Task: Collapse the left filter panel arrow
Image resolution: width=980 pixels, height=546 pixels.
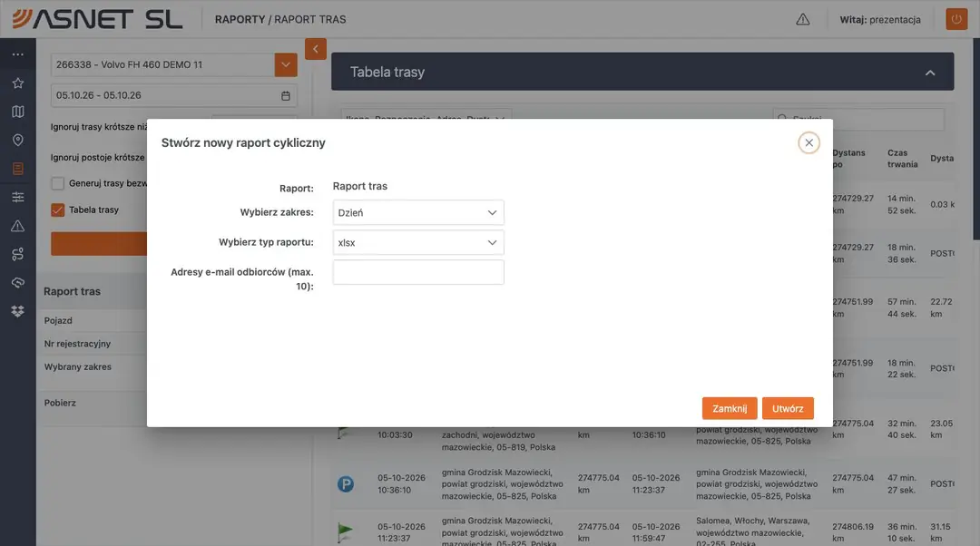Action: click(x=316, y=49)
